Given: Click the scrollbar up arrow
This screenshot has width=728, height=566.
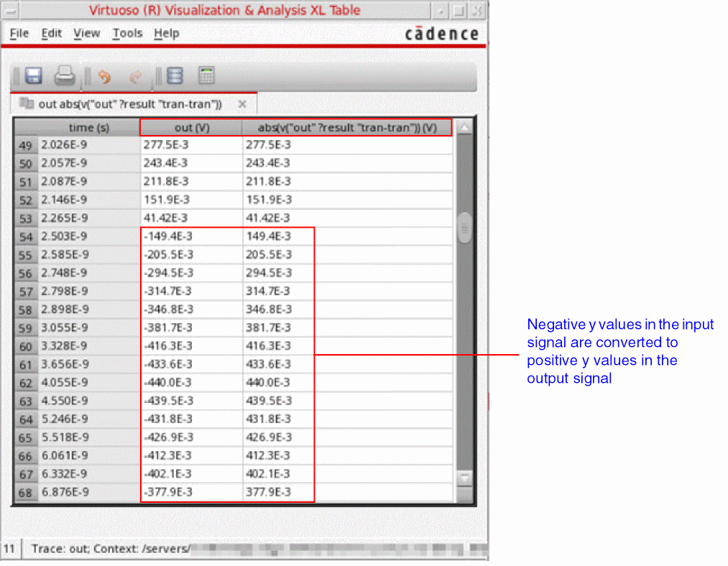Looking at the screenshot, I should point(464,127).
